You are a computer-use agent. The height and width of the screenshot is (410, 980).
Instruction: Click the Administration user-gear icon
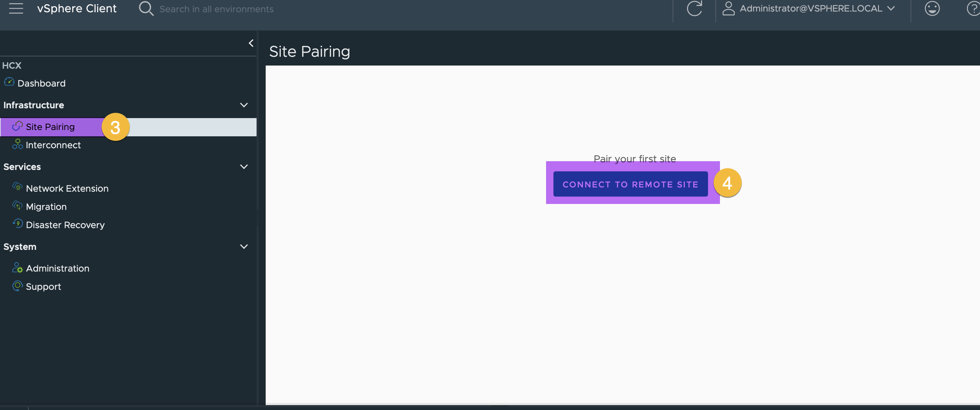pyautogui.click(x=18, y=268)
